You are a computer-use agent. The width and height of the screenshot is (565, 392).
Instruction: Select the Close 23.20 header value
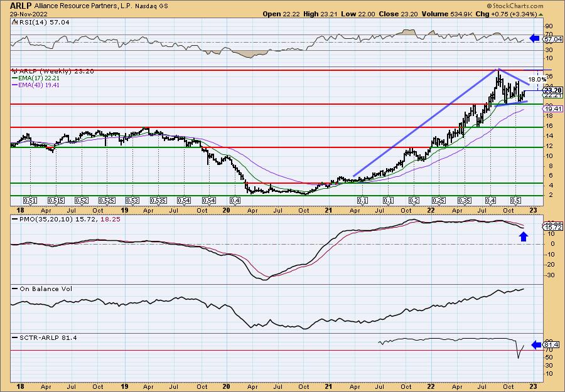399,14
